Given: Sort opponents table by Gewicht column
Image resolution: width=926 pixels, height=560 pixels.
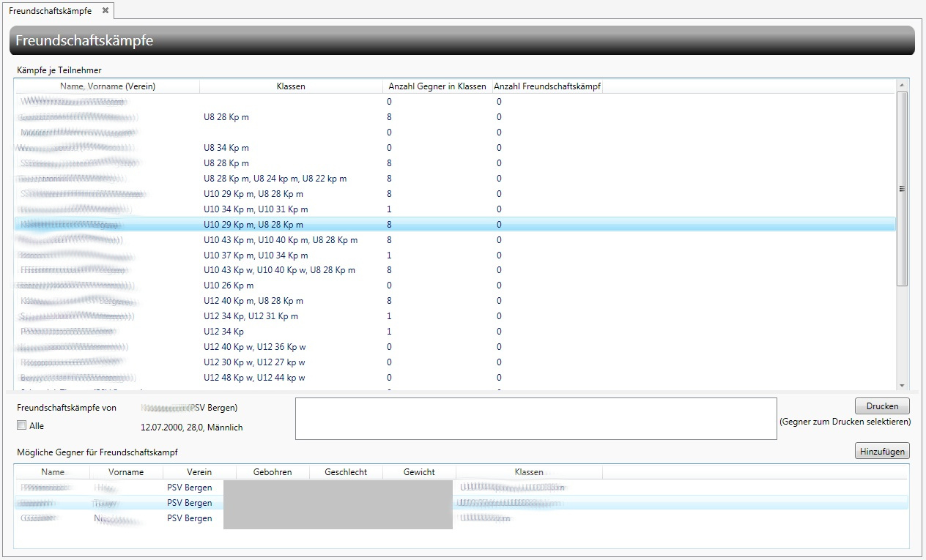Looking at the screenshot, I should coord(419,472).
